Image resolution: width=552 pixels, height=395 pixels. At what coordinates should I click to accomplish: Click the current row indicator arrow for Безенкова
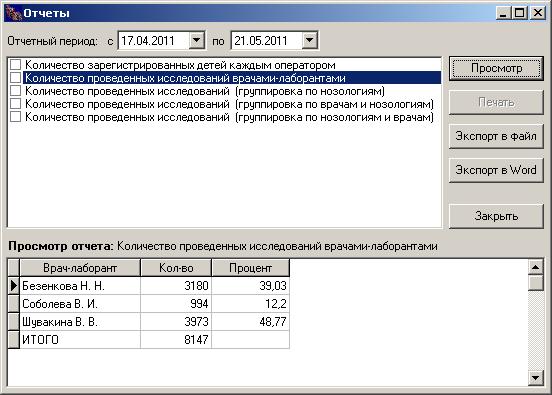coord(14,286)
